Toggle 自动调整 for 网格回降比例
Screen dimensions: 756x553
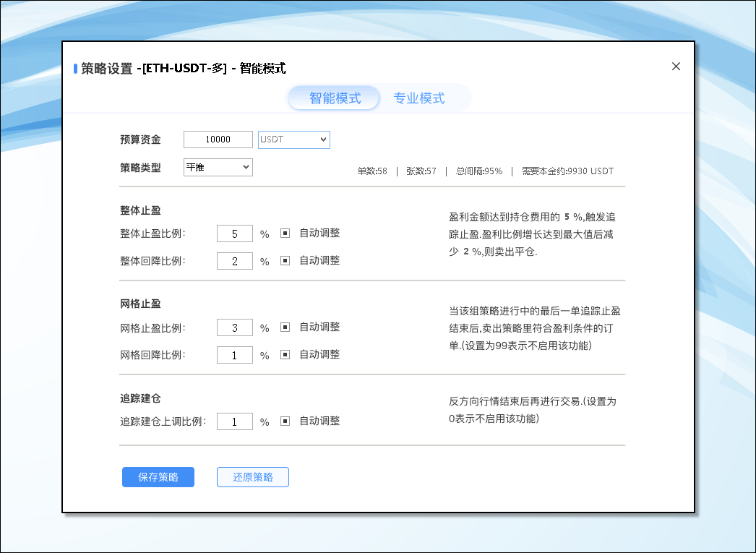(x=285, y=355)
